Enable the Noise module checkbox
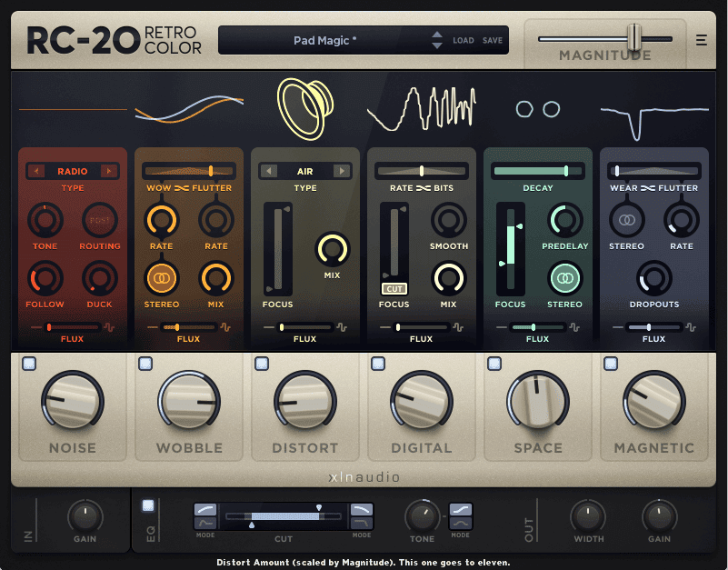728x570 pixels. (29, 364)
